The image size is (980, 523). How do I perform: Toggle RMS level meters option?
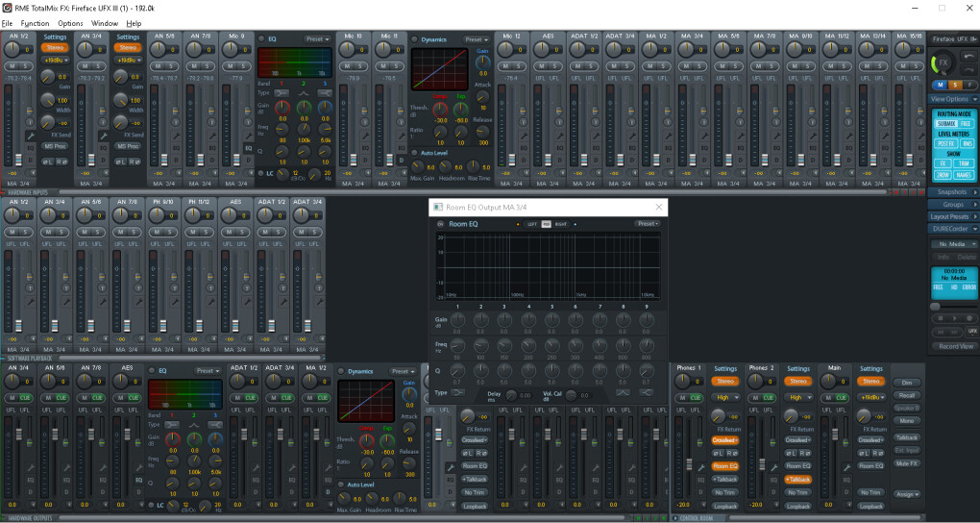coord(967,144)
